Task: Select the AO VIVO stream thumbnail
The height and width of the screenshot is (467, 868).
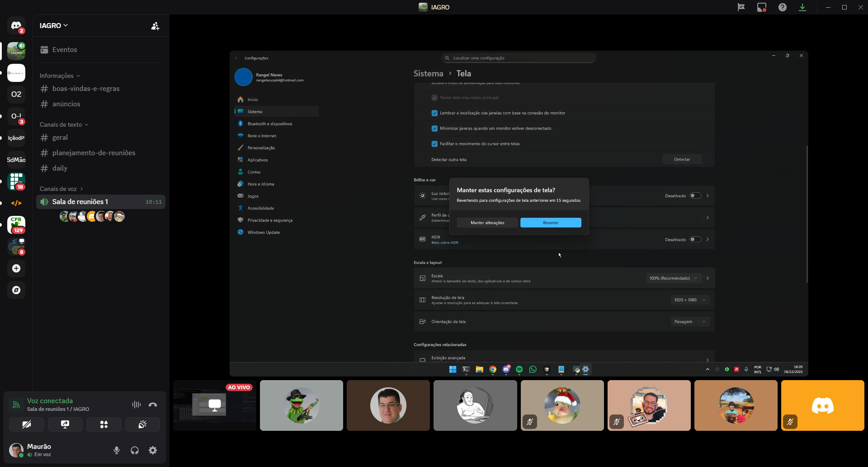Action: click(x=215, y=405)
